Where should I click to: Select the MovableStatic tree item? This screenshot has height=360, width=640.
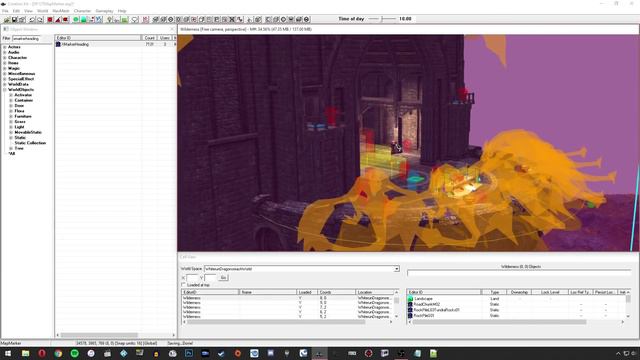pos(28,132)
